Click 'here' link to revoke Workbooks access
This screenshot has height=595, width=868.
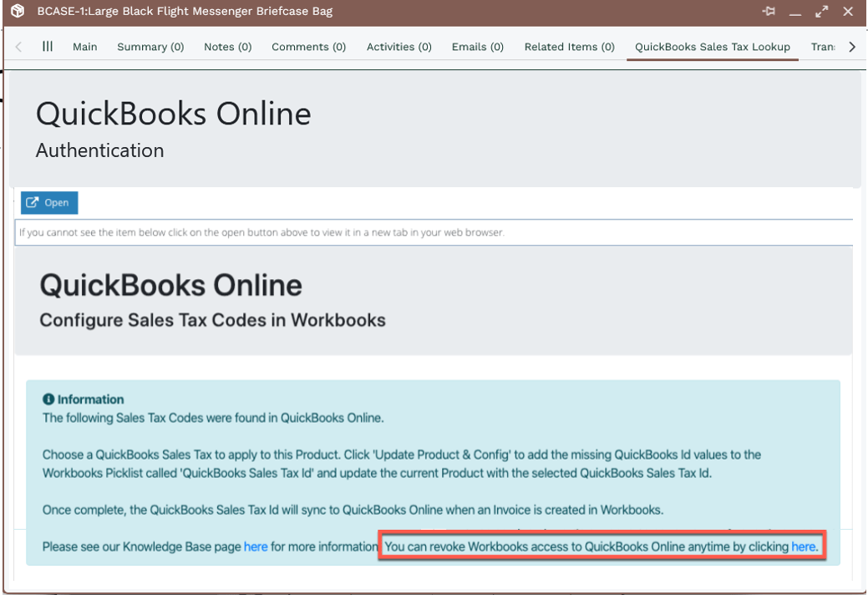(x=804, y=547)
